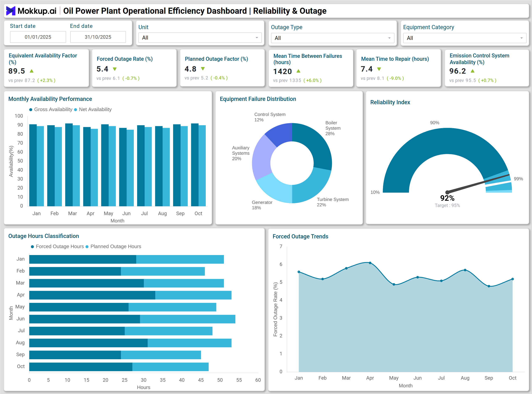
Task: Click the Aug data point on Forced Outage Trends
Action: [x=465, y=270]
